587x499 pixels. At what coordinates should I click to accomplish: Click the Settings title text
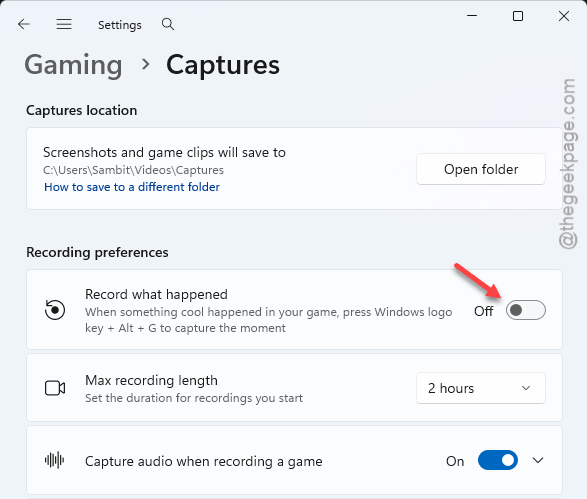[120, 25]
